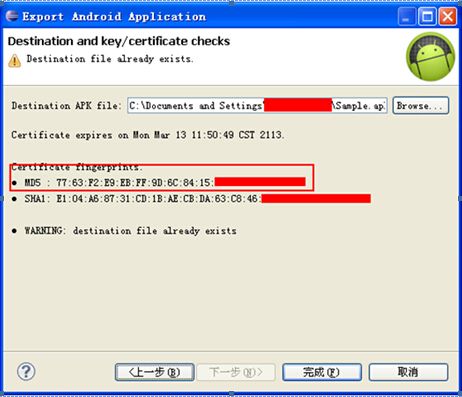Screen dimensions: 462x397
Task: Select the SHA1 fingerprint line
Action: pos(191,199)
